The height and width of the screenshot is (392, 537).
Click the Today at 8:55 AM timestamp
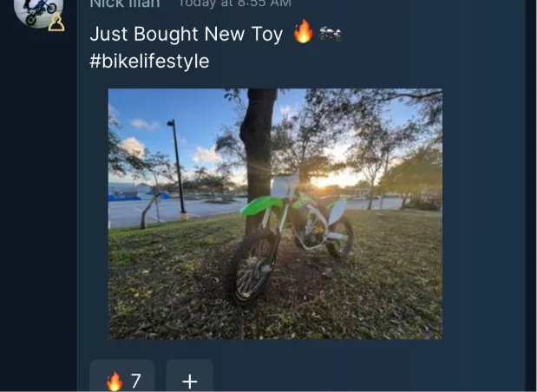[x=234, y=3]
